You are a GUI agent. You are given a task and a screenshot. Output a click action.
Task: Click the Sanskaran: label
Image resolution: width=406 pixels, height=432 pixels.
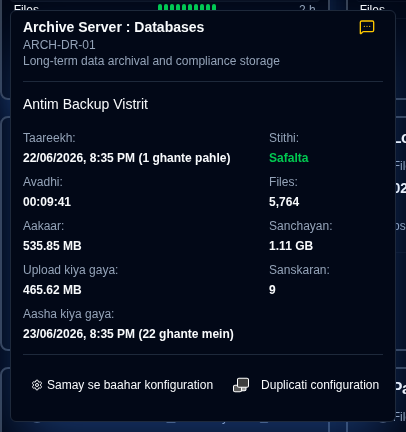click(x=299, y=270)
